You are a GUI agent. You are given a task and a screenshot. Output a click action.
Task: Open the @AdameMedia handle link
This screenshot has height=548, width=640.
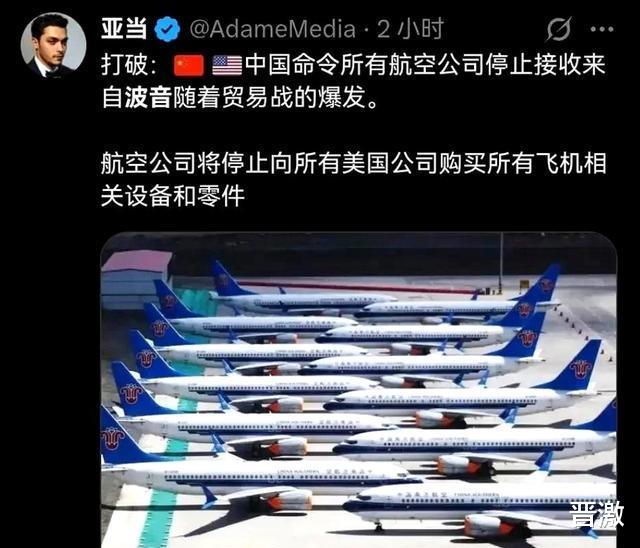(x=272, y=29)
